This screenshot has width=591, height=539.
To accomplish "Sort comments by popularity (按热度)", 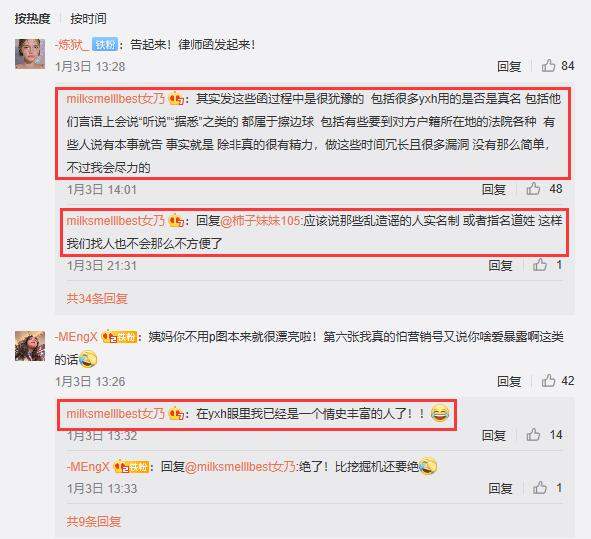I will (x=33, y=18).
